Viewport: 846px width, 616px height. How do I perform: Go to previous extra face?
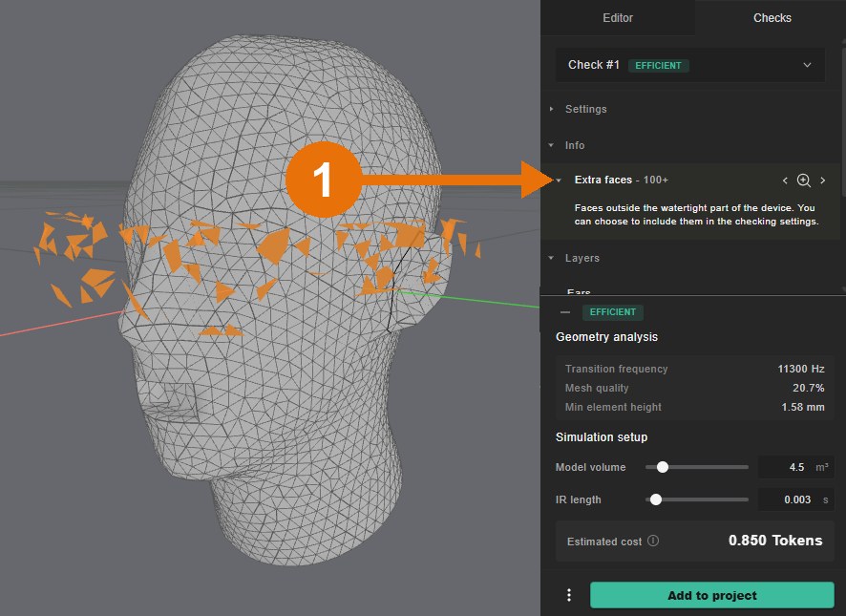coord(785,181)
